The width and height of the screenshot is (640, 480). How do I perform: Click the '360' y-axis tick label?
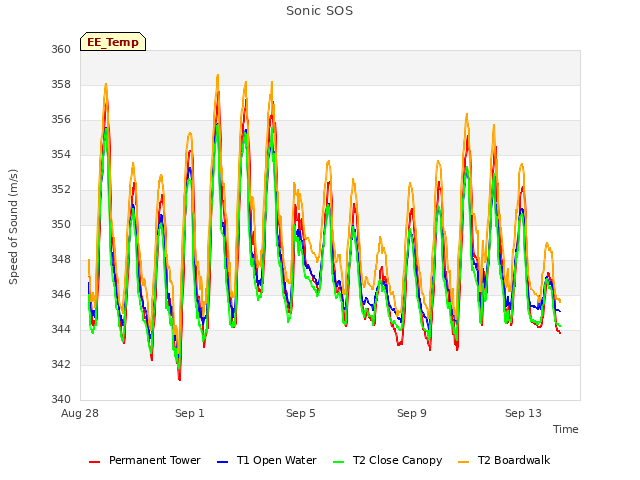[61, 49]
